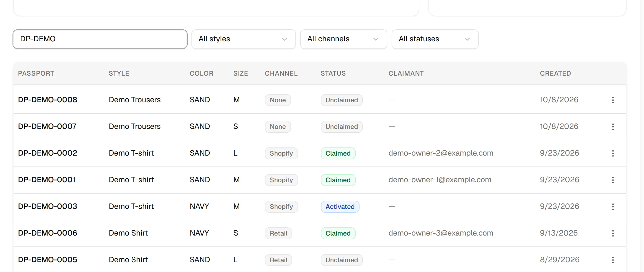Viewport: 644px width, 272px height.
Task: Select passport DP-DEMO-0001
Action: point(47,180)
